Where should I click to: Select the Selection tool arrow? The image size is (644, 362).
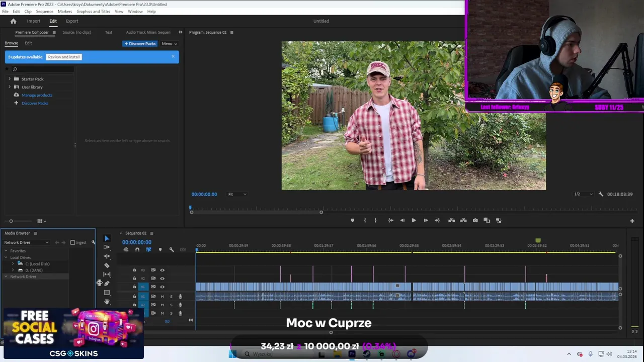pyautogui.click(x=107, y=238)
